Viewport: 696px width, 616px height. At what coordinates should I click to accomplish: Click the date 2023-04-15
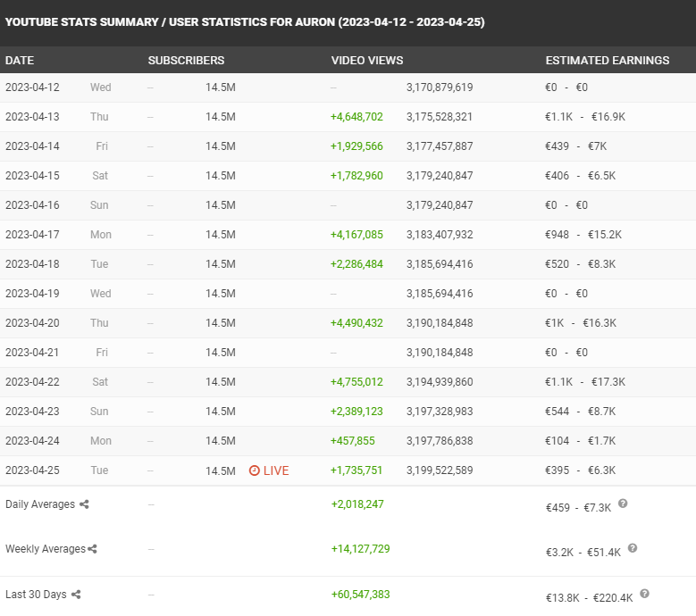click(32, 176)
